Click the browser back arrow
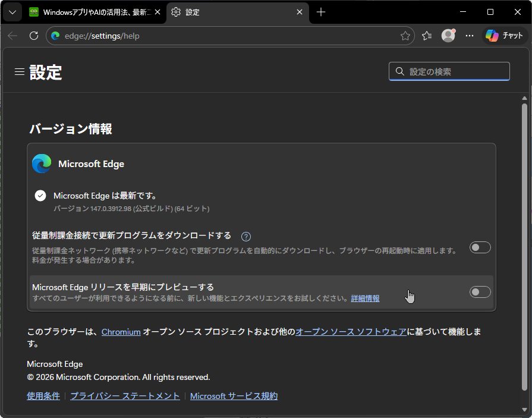532x418 pixels. click(x=12, y=36)
